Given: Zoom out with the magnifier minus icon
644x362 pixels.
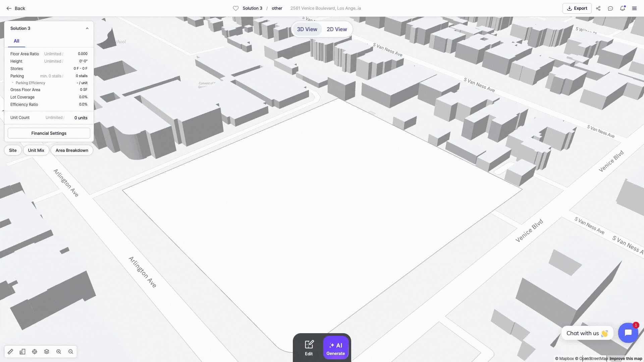Looking at the screenshot, I should [x=71, y=352].
